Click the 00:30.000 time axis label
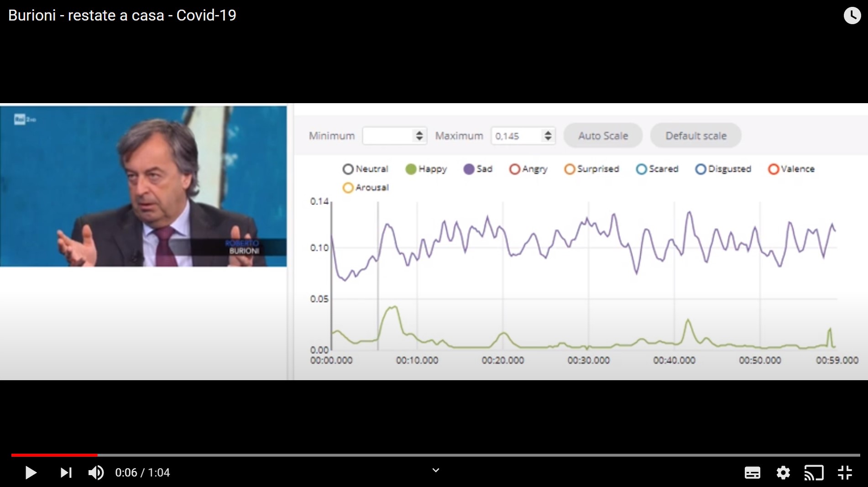This screenshot has height=487, width=868. 589,360
